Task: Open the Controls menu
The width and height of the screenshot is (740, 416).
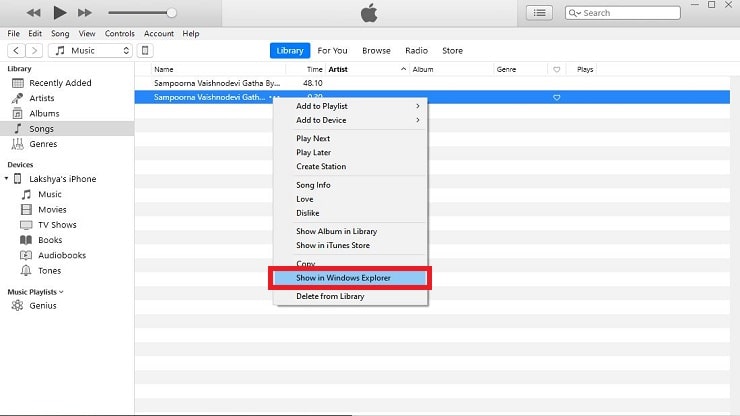Action: click(x=119, y=34)
